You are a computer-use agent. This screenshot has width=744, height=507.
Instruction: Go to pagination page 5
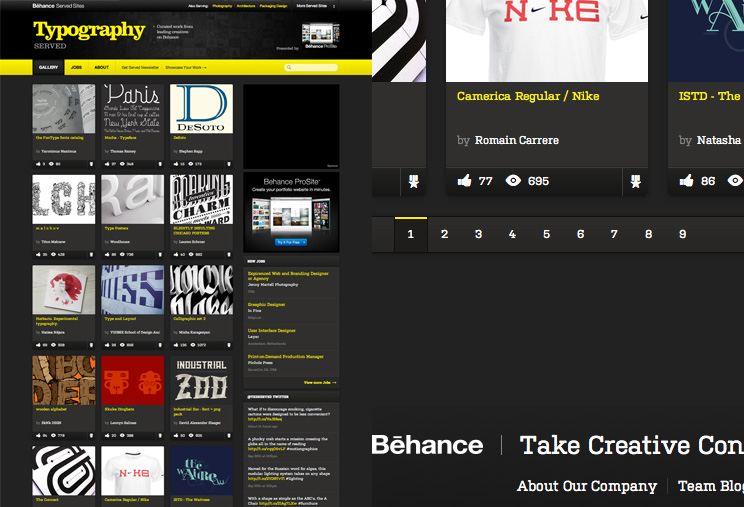tap(546, 234)
